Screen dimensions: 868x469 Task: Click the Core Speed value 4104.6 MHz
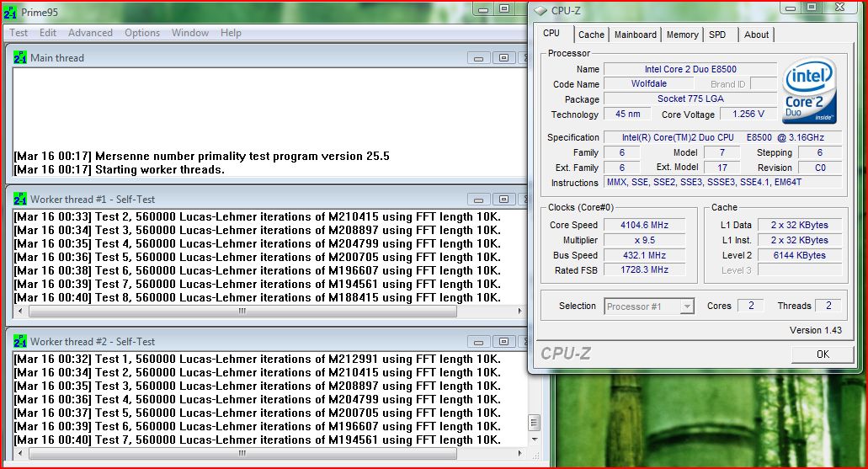coord(644,225)
